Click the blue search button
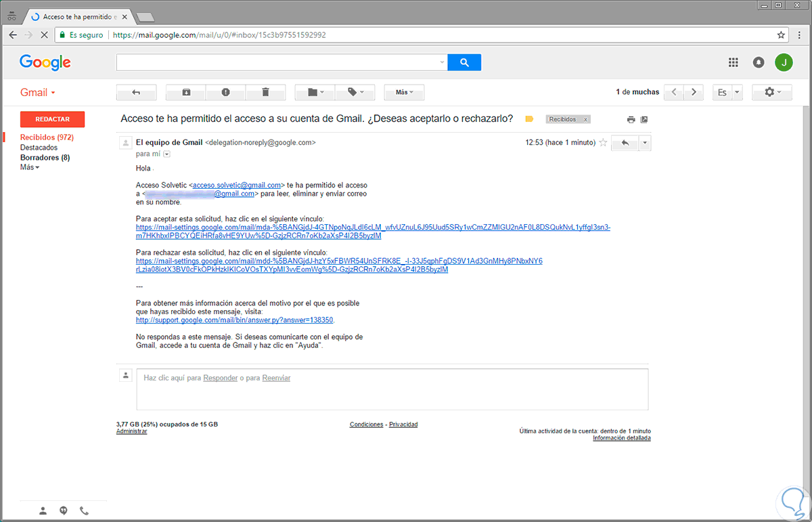 [x=464, y=62]
